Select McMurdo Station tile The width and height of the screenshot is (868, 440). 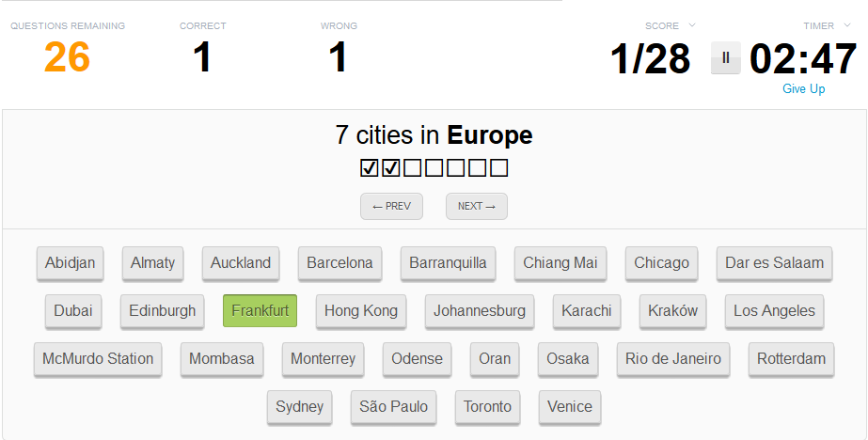(x=98, y=359)
